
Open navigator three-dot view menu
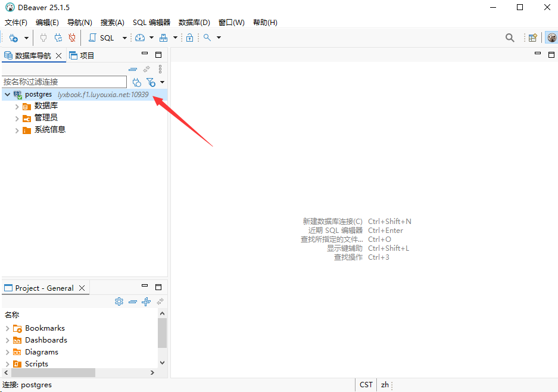pyautogui.click(x=160, y=69)
